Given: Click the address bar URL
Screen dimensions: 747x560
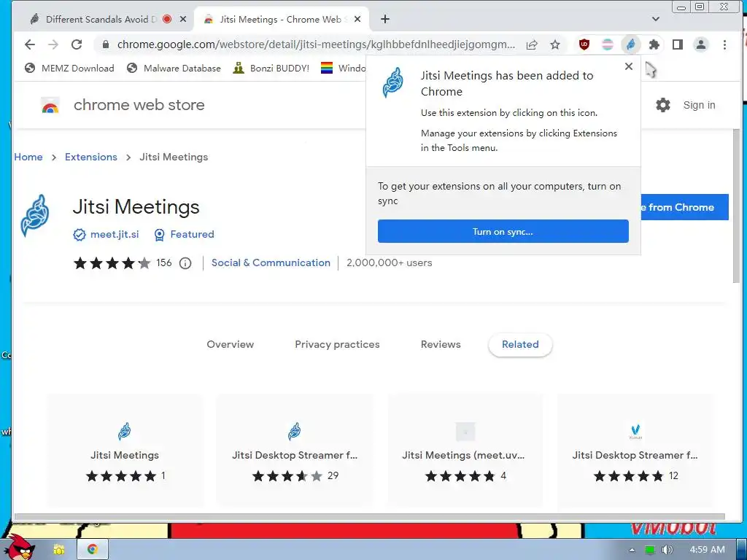Looking at the screenshot, I should coord(316,44).
